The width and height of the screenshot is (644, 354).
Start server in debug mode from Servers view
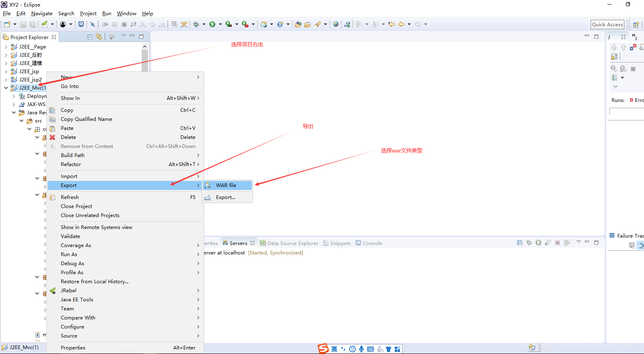coord(529,243)
